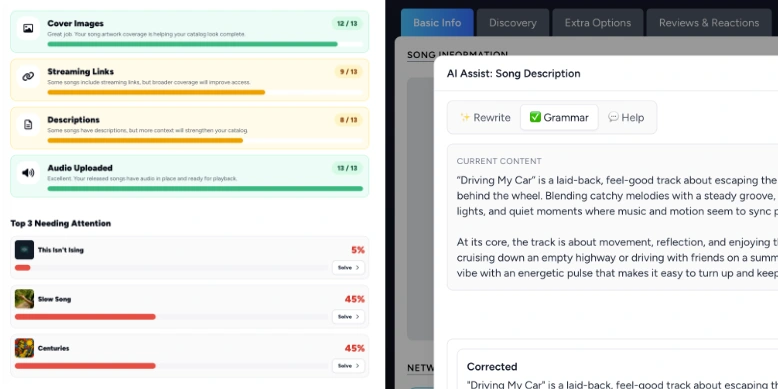Click the 9 / 13 Streaming Links badge
This screenshot has height=389, width=778.
348,72
